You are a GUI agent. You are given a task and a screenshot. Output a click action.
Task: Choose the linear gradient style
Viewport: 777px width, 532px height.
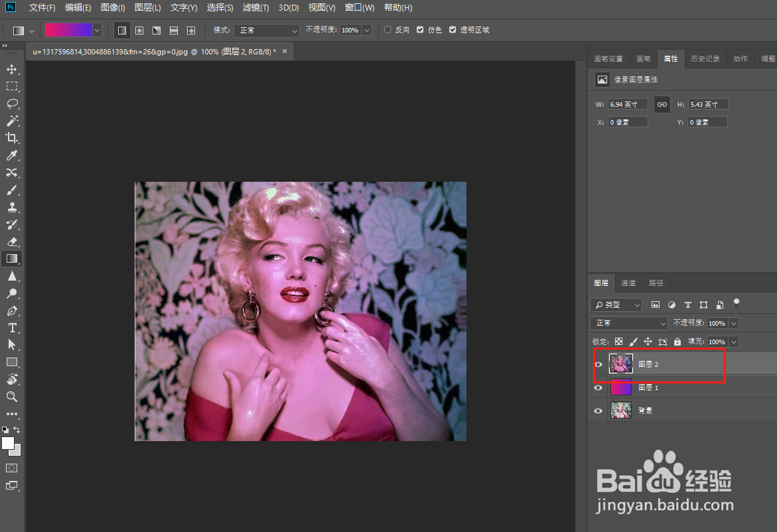122,31
